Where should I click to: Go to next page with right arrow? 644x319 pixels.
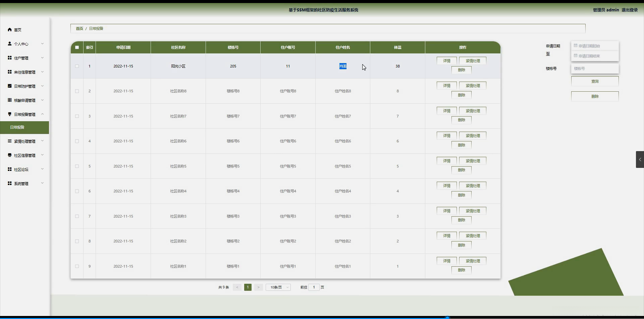tap(258, 287)
